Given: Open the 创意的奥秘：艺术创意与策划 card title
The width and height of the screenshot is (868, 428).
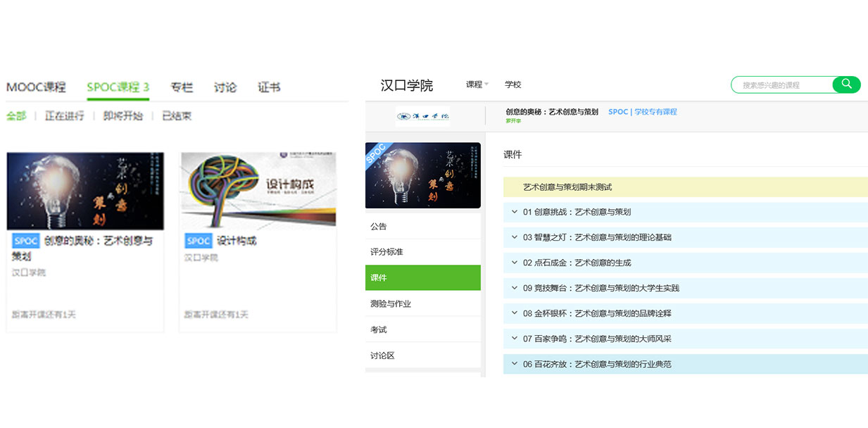Looking at the screenshot, I should [x=83, y=248].
